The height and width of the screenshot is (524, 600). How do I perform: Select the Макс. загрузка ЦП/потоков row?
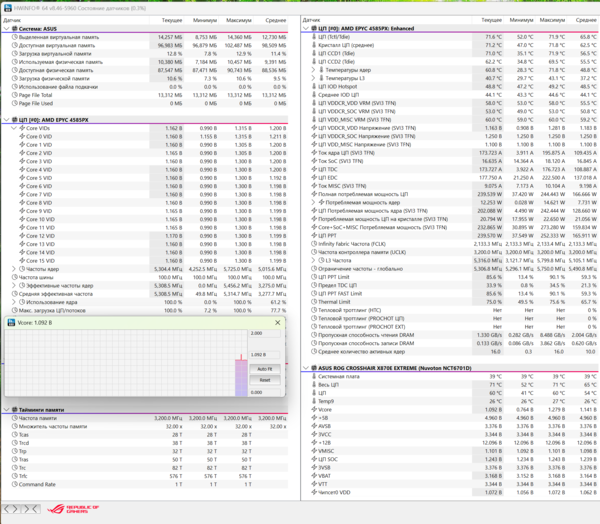[145, 310]
